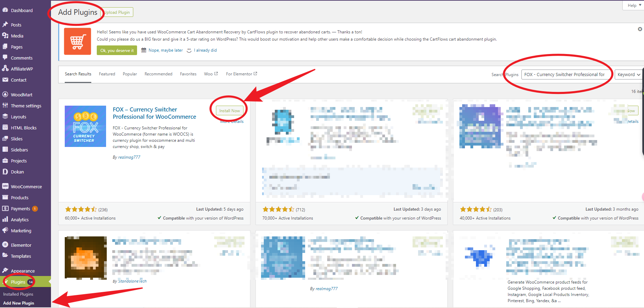Click the Sidebars icon

(x=5, y=150)
